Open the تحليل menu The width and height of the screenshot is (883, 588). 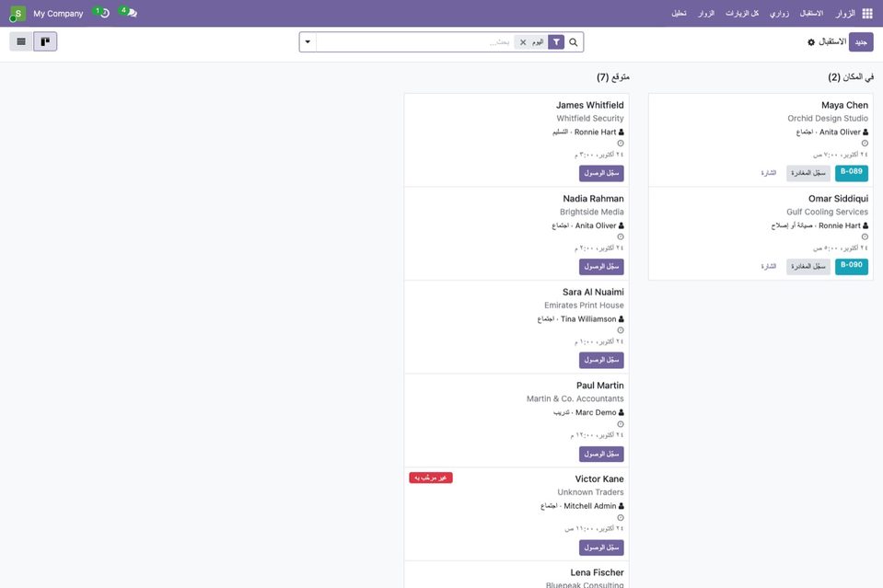click(680, 14)
